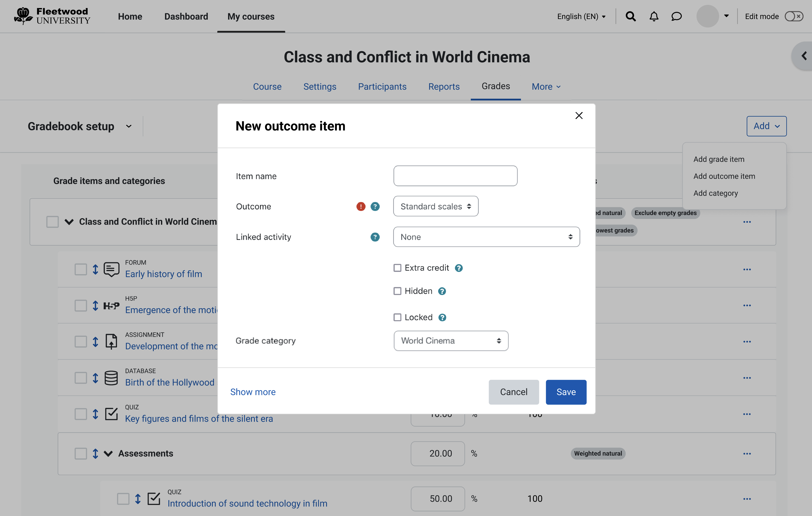This screenshot has width=812, height=516.
Task: Click the quiz icon for Key figures item
Action: 111,414
